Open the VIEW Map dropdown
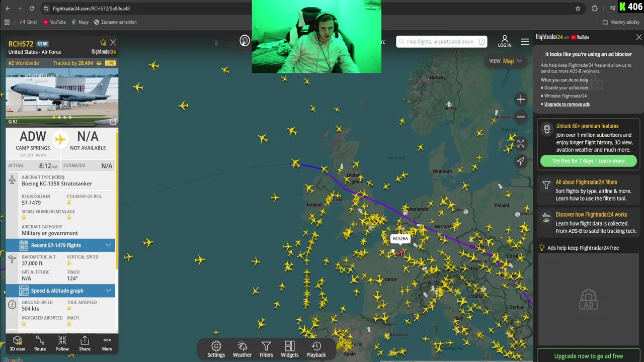 pyautogui.click(x=506, y=61)
